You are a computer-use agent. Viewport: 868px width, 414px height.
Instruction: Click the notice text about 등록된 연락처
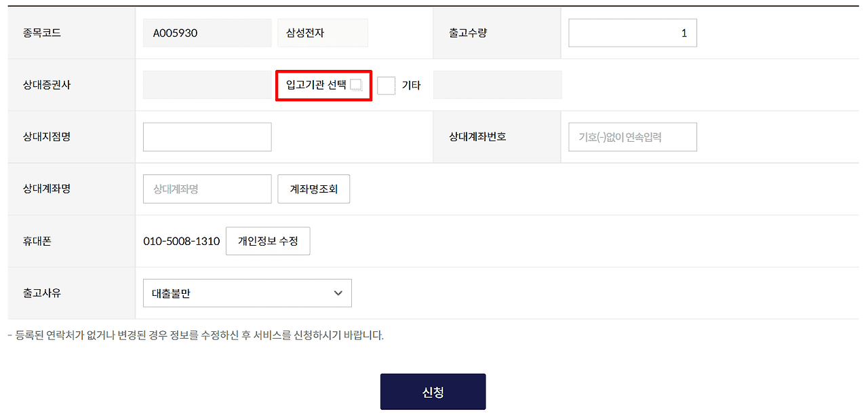pos(196,336)
